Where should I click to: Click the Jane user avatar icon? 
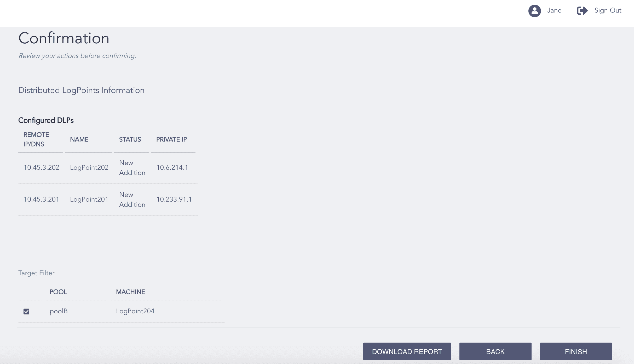coord(535,11)
